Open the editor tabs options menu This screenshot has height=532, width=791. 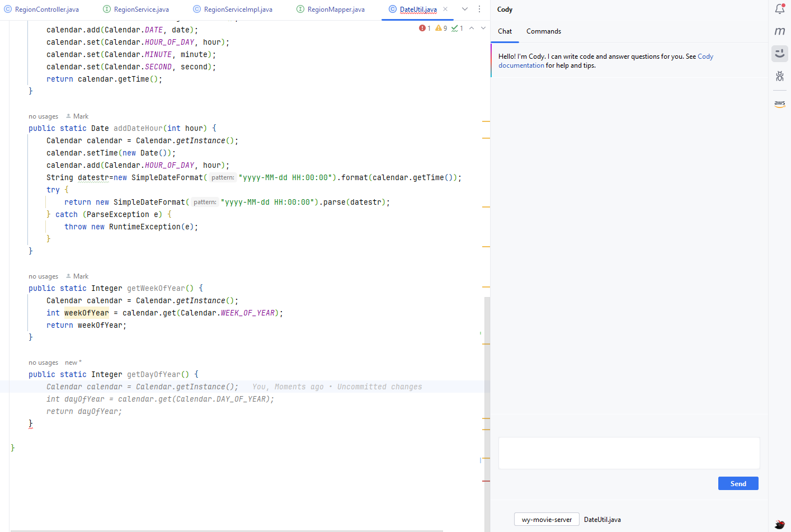(x=479, y=9)
